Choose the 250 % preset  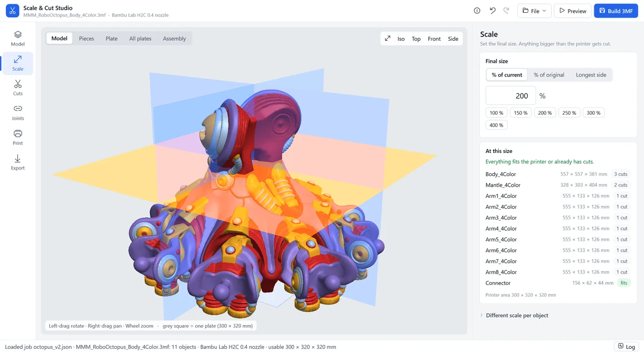(x=569, y=113)
